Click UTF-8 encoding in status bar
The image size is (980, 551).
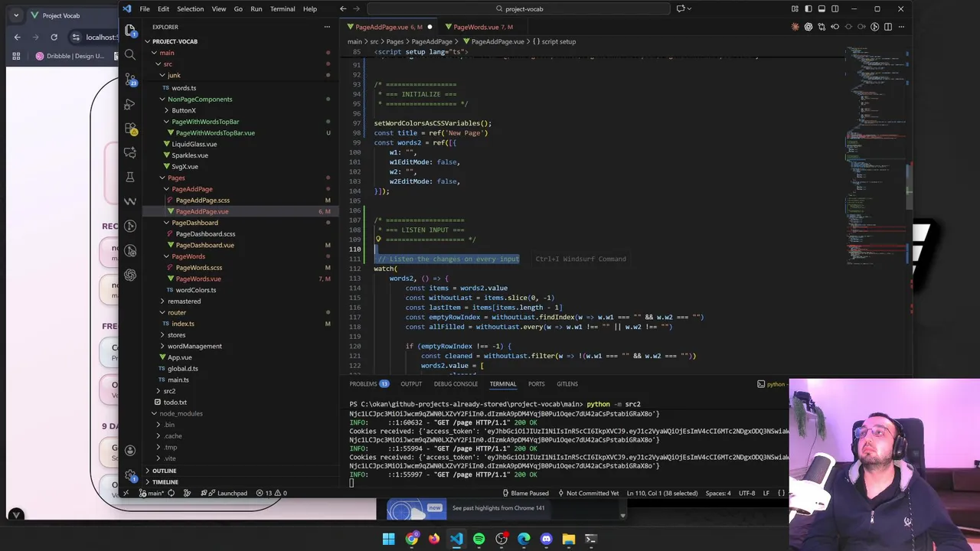click(x=746, y=493)
